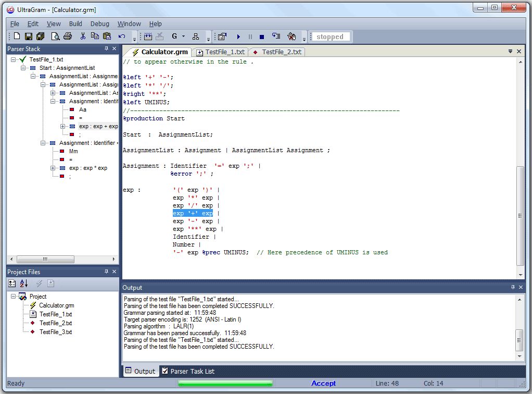
Task: Collapse the Project tree node
Action: [13, 297]
